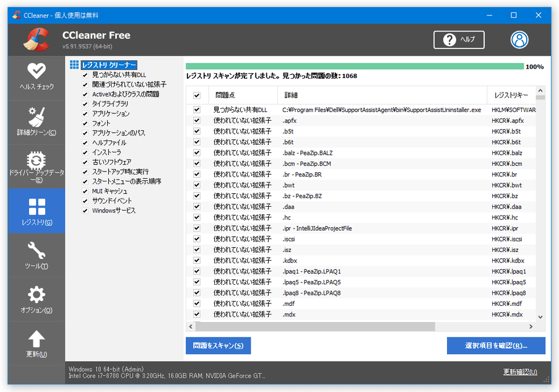This screenshot has height=392, width=559.
Task: Click version text v5.91.9537 (64-bit)
Action: point(87,46)
